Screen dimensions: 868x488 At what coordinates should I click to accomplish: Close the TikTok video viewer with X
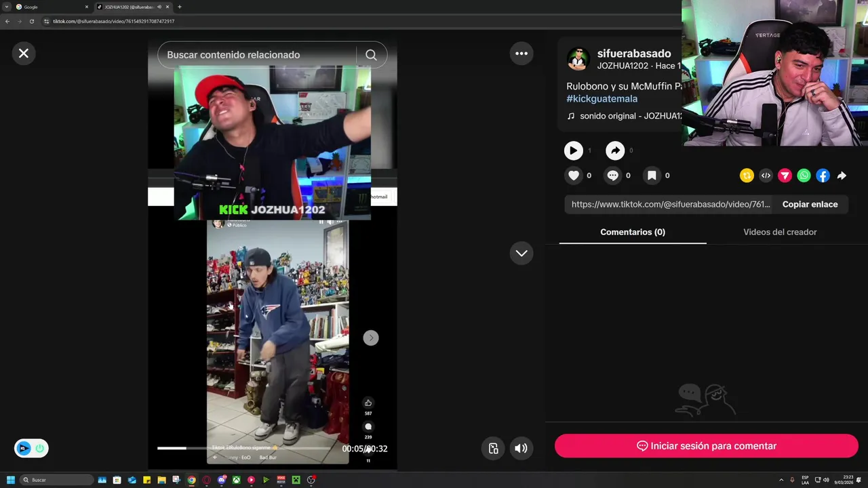coord(24,53)
